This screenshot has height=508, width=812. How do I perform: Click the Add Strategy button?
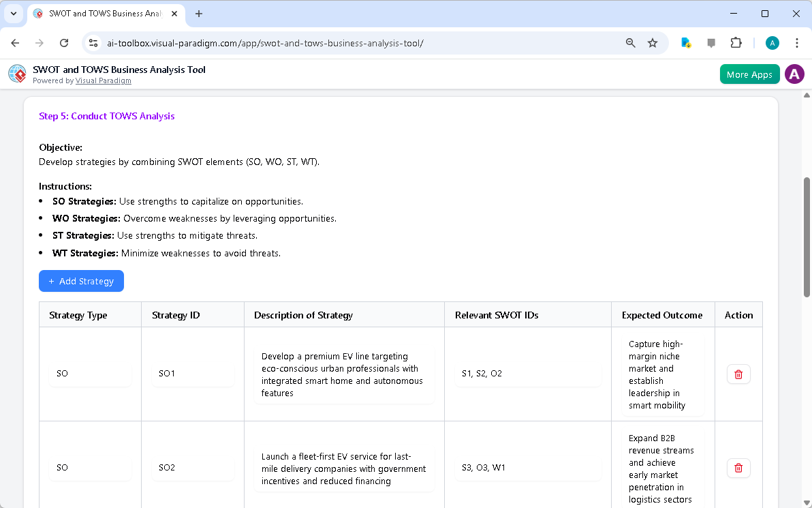81,281
